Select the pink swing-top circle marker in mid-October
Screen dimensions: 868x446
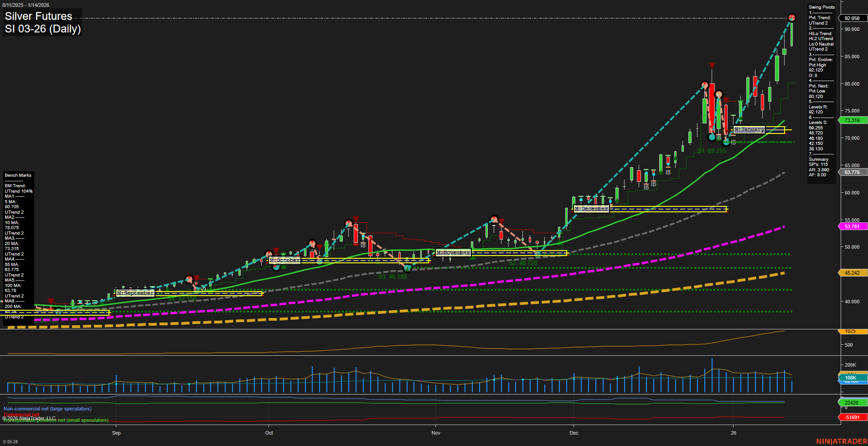(348, 224)
